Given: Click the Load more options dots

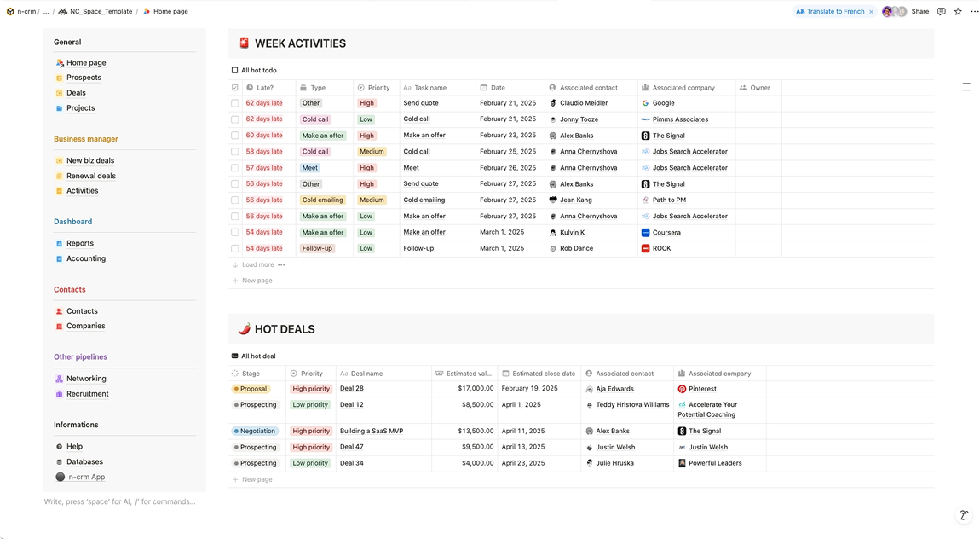Looking at the screenshot, I should (281, 264).
